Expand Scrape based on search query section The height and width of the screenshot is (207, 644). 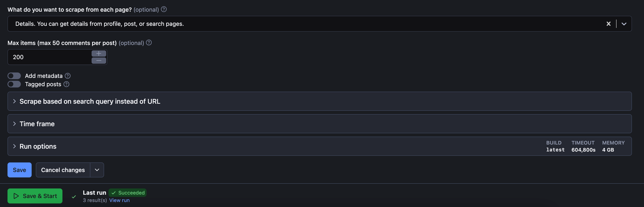[90, 101]
